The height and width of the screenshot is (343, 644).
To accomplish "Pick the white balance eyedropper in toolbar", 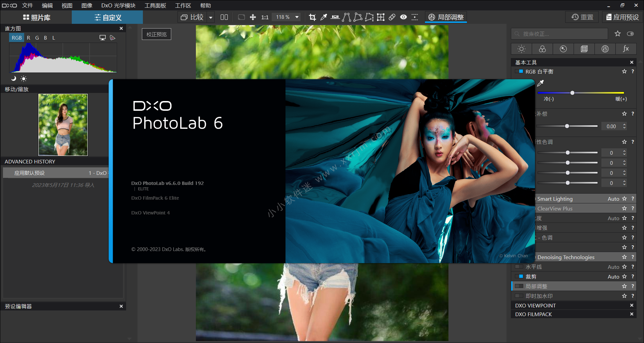I will 324,17.
